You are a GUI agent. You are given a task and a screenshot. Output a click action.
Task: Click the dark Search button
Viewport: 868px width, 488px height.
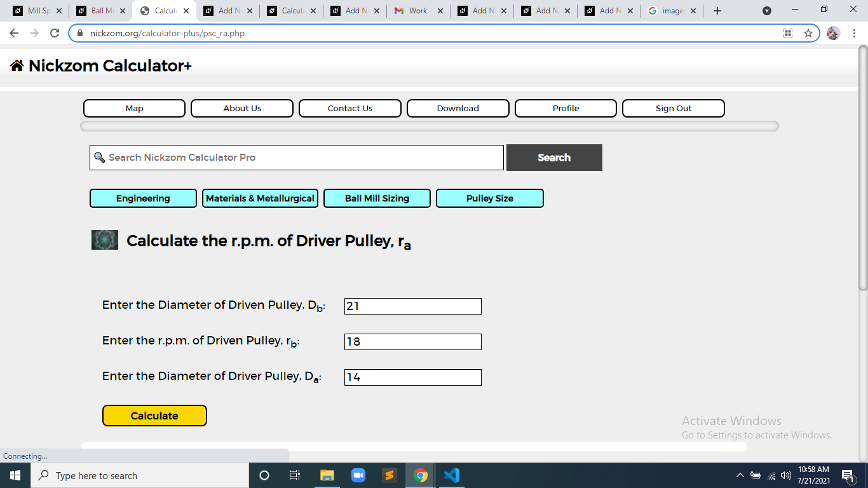tap(554, 158)
